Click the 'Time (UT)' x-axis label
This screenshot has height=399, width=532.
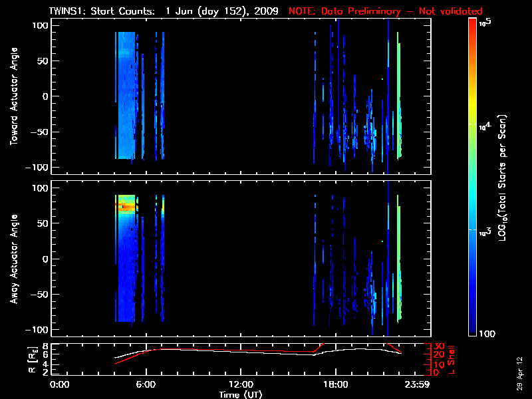click(x=241, y=394)
